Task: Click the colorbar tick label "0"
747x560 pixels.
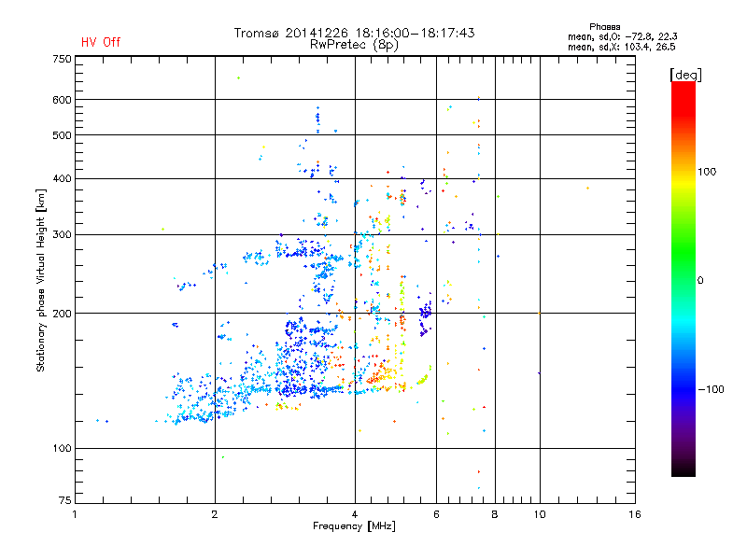Action: (700, 281)
